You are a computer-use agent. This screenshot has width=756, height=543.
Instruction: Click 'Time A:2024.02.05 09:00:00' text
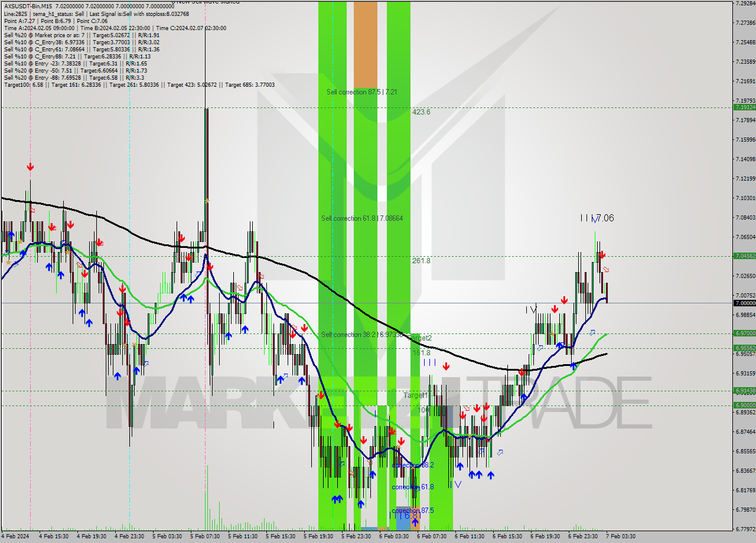pos(39,28)
